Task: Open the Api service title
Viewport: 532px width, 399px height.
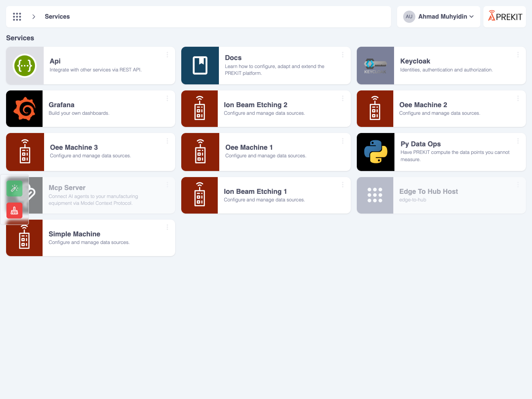Action: [55, 61]
